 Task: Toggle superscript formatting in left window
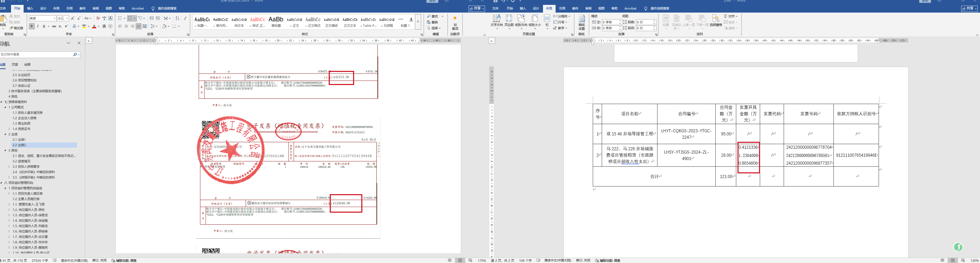66,26
